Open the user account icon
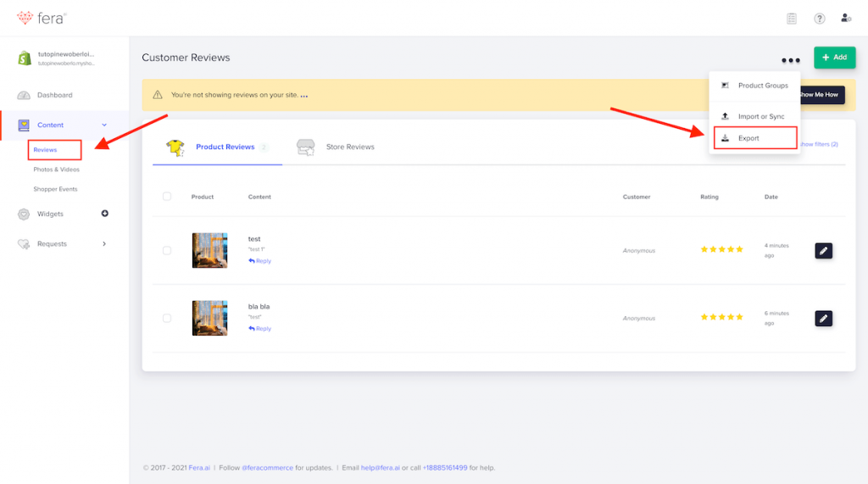 click(846, 19)
